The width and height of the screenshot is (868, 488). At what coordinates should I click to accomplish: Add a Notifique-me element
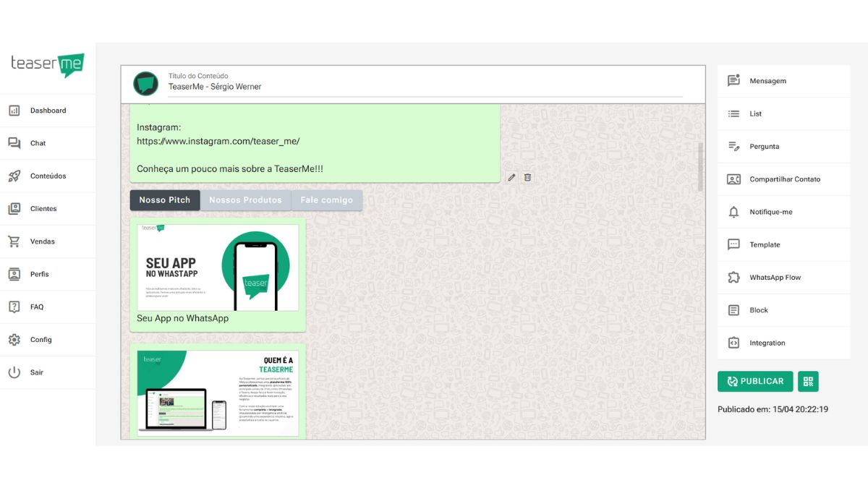point(784,212)
